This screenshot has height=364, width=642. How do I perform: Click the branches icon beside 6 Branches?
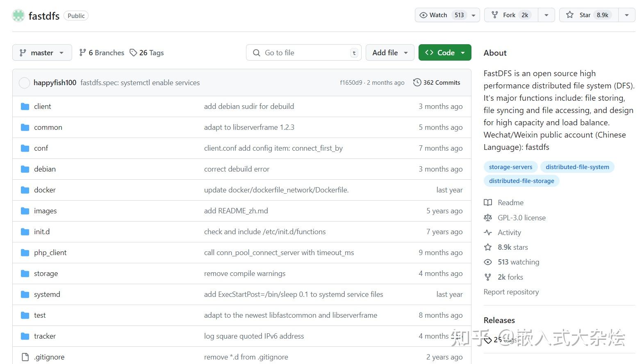point(83,53)
